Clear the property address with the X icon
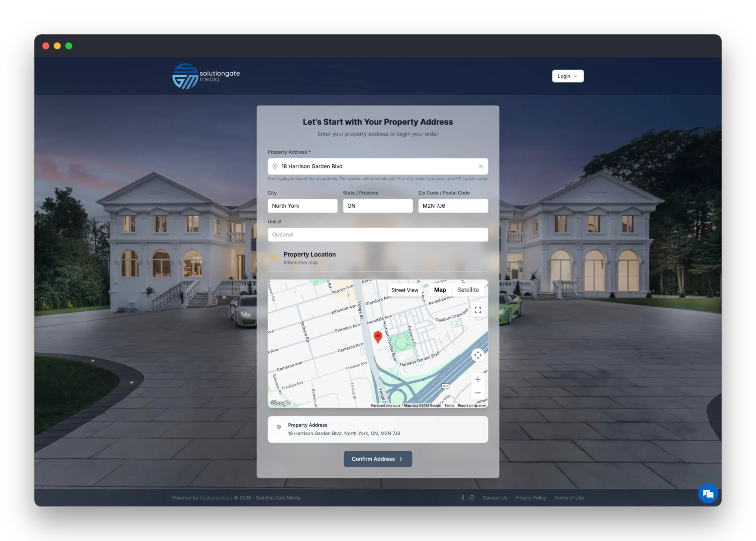The width and height of the screenshot is (756, 541). (x=481, y=166)
